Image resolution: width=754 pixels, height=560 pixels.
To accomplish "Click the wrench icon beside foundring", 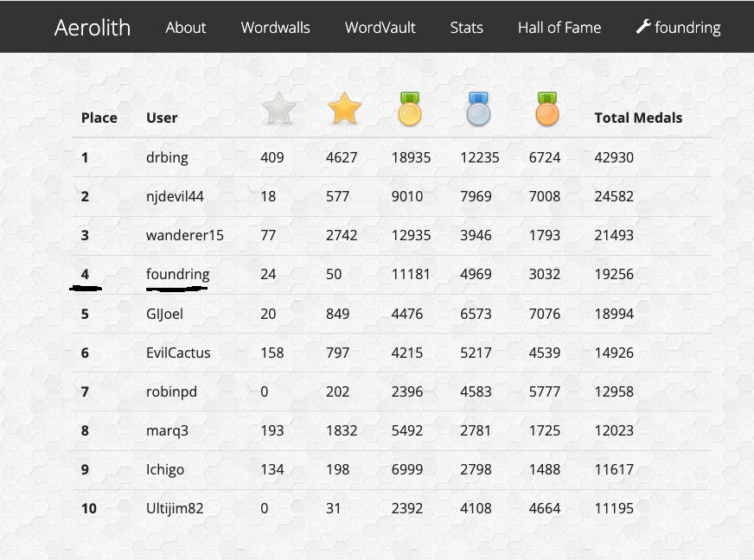I will coord(643,27).
